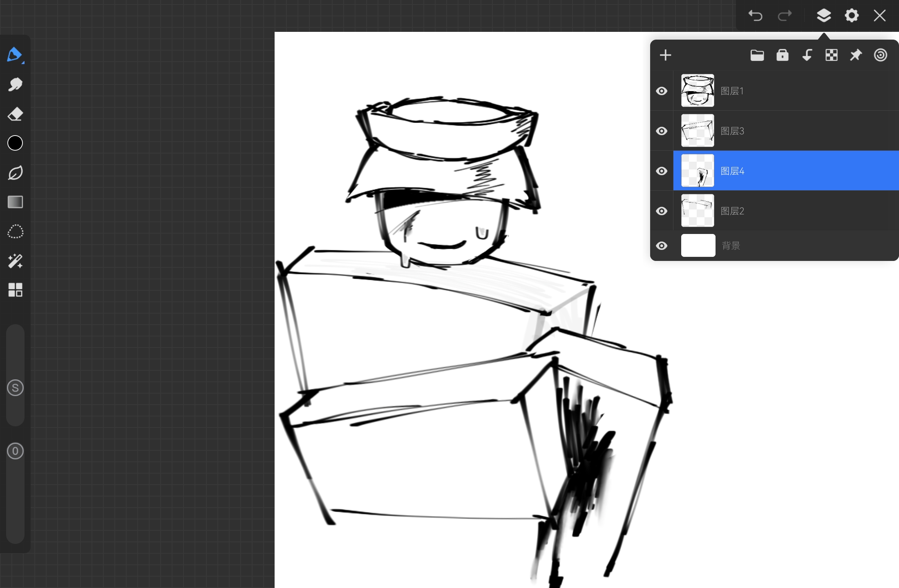This screenshot has width=899, height=588.
Task: Select the eraser tool
Action: 15,114
